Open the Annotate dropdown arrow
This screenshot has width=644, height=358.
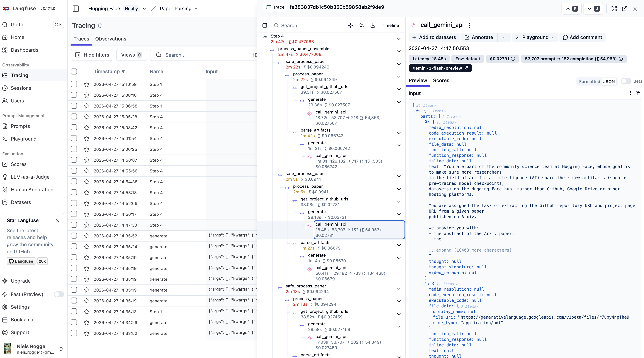503,37
